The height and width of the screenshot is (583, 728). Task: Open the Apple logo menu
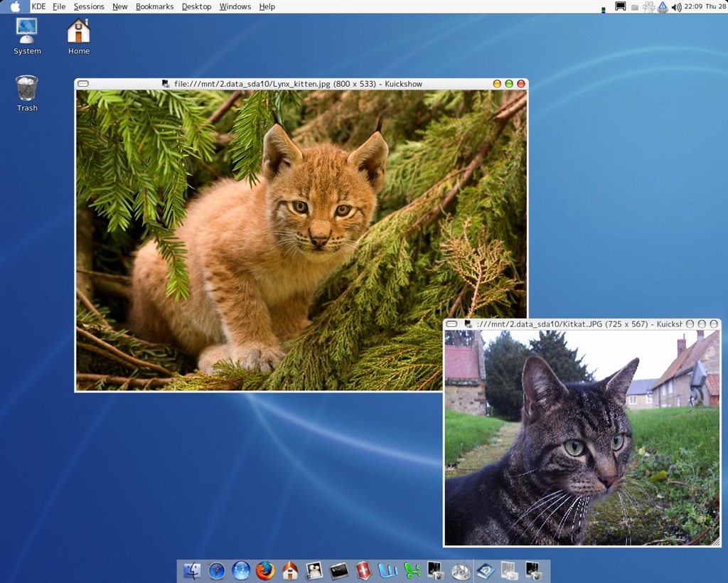pos(15,6)
